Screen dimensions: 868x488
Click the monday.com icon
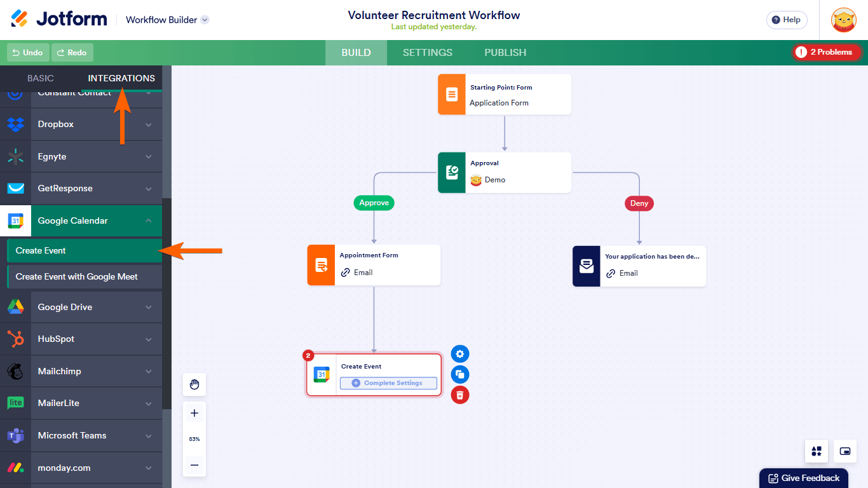click(x=15, y=468)
